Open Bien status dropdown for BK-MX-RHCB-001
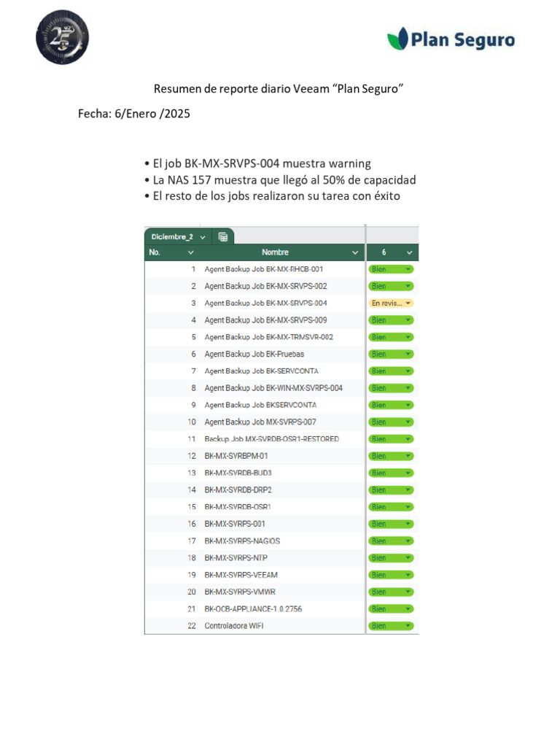 click(x=392, y=269)
